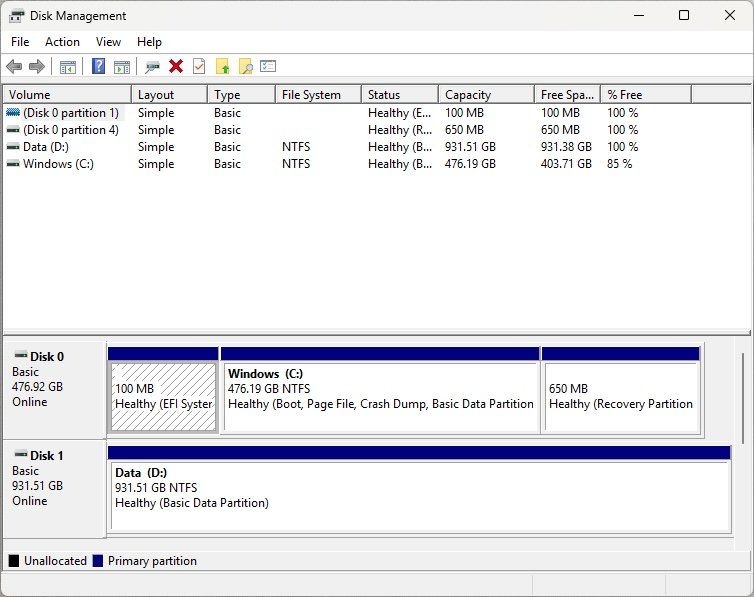The image size is (754, 597).
Task: Toggle the Show/Hide Console Tree icon
Action: point(68,67)
